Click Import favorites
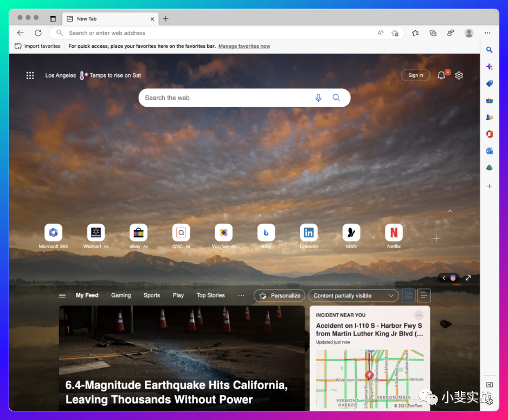This screenshot has width=508, height=420. tap(37, 46)
